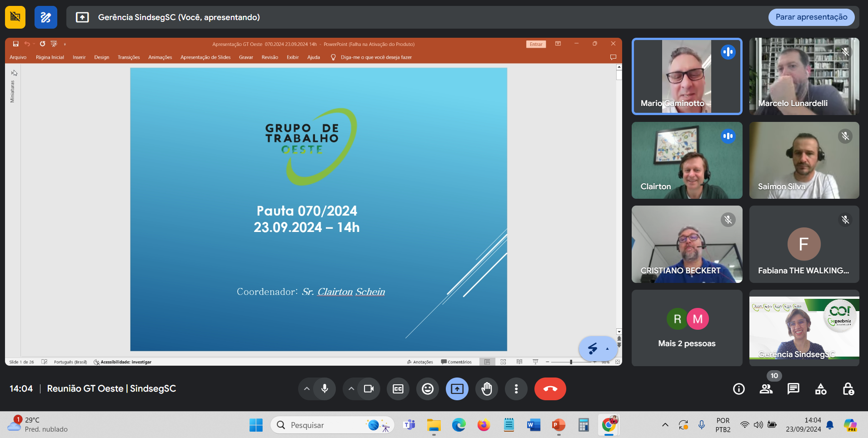The height and width of the screenshot is (438, 868).
Task: Open the participants list panel
Action: [766, 389]
